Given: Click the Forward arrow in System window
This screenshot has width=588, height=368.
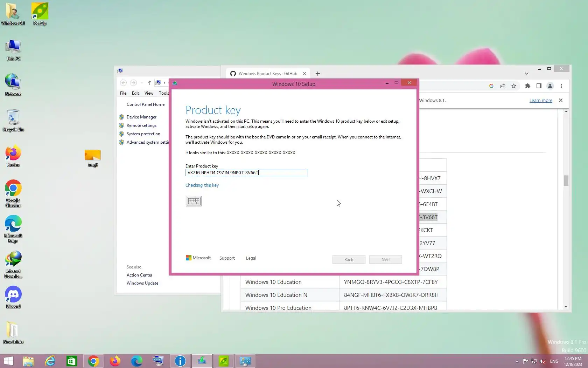Looking at the screenshot, I should 133,83.
